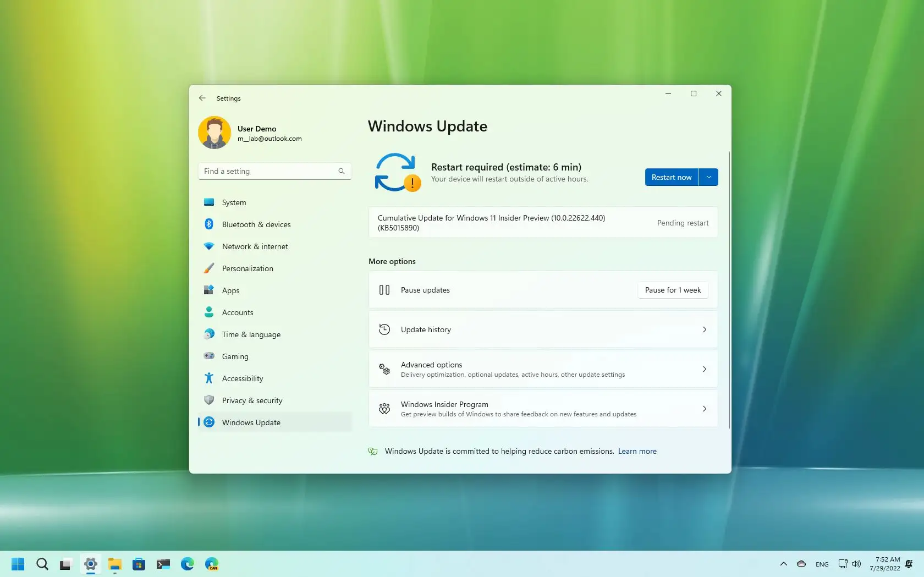The image size is (924, 577).
Task: Click the Learn more link
Action: tap(637, 451)
